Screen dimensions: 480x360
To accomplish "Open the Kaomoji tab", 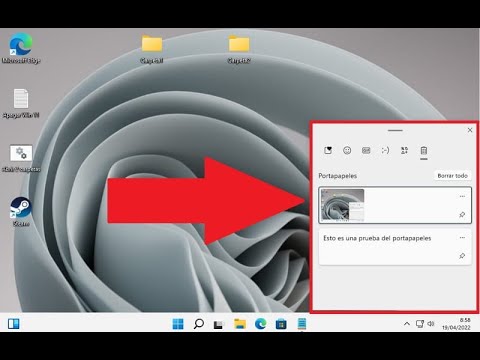I will (x=385, y=150).
